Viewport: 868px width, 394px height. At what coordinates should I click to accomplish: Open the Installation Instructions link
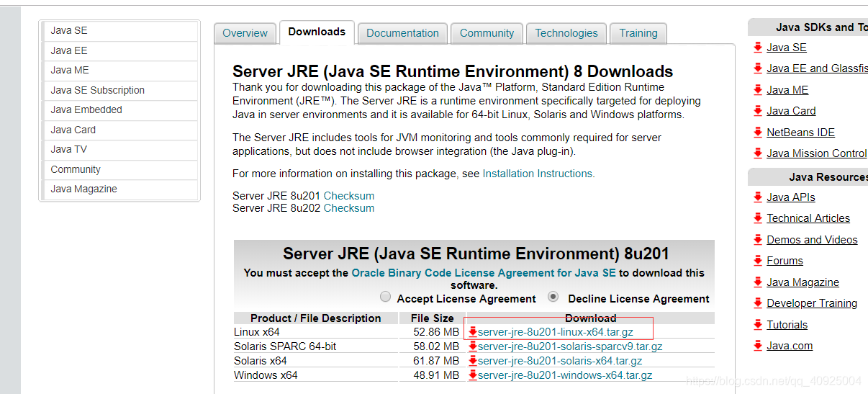click(538, 174)
